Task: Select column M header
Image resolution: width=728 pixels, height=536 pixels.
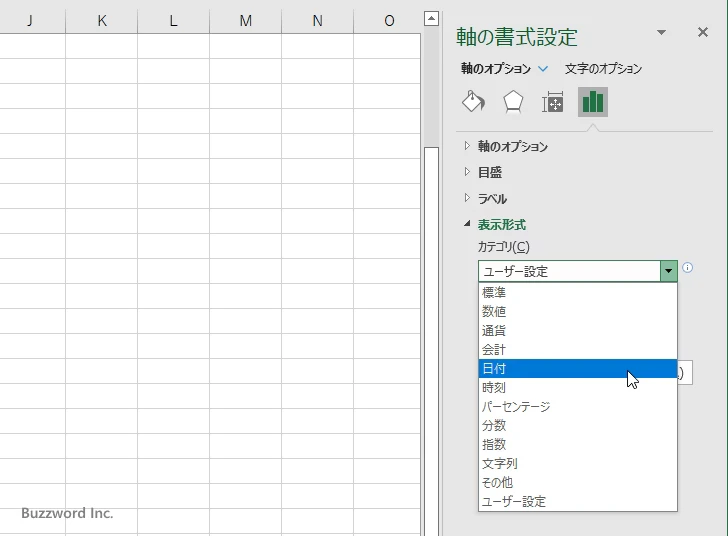Action: click(246, 21)
